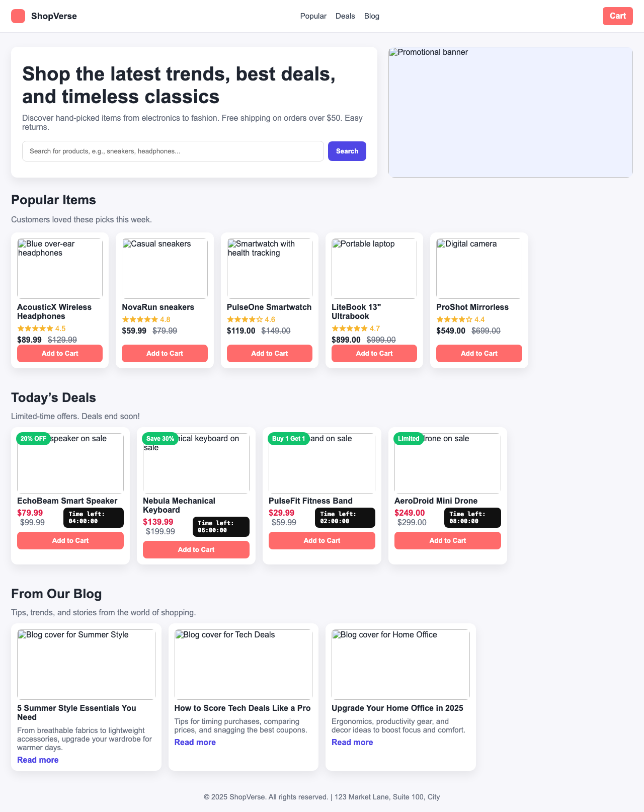Viewport: 644px width, 812px height.
Task: Click the star rating on AcousticX Wireless Headphones
Action: click(34, 328)
